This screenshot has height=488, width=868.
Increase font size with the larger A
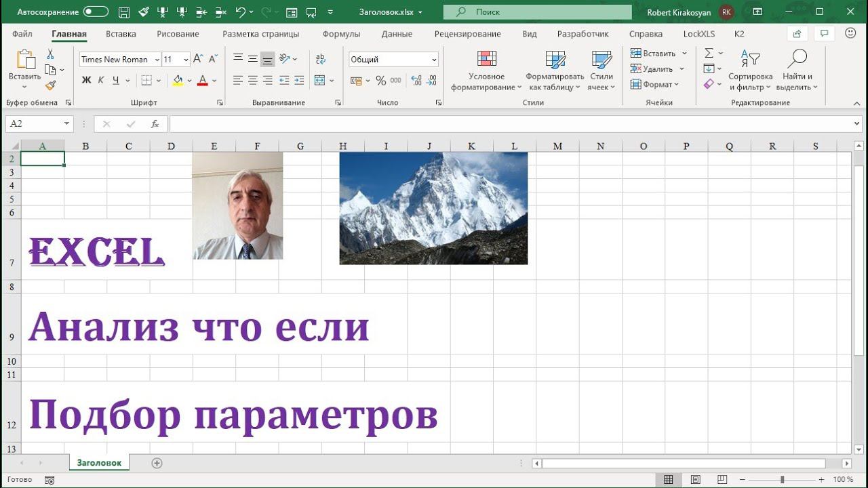click(x=198, y=60)
